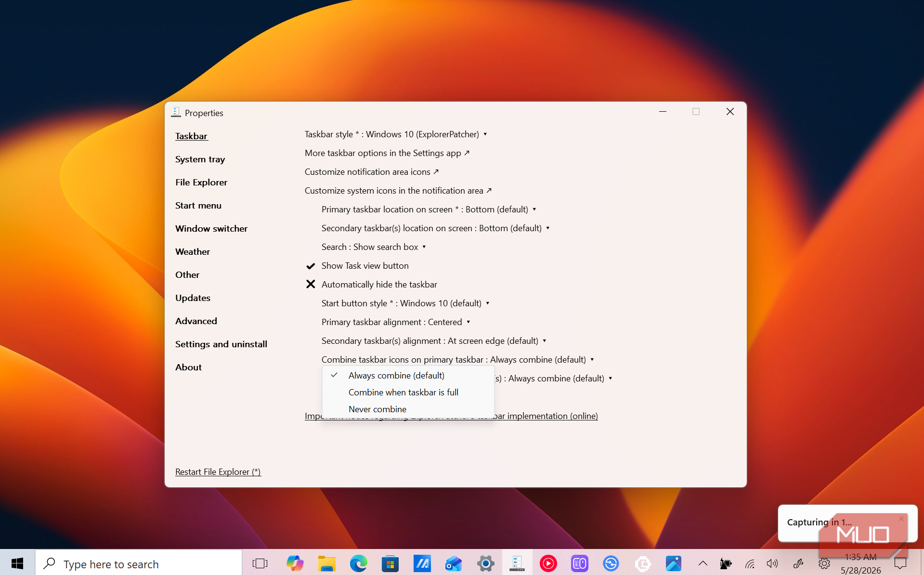This screenshot has height=575, width=924.
Task: Open File Explorer folder icon in taskbar
Action: tap(327, 563)
